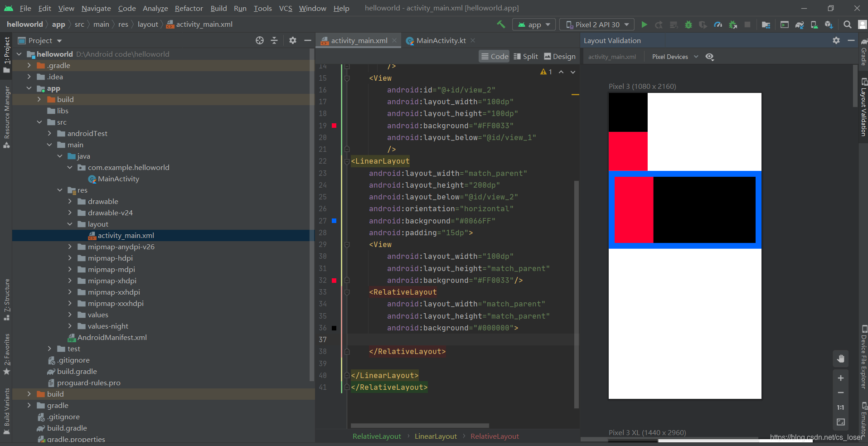868x446 pixels.
Task: Hide the Project panel with minus icon
Action: click(308, 40)
